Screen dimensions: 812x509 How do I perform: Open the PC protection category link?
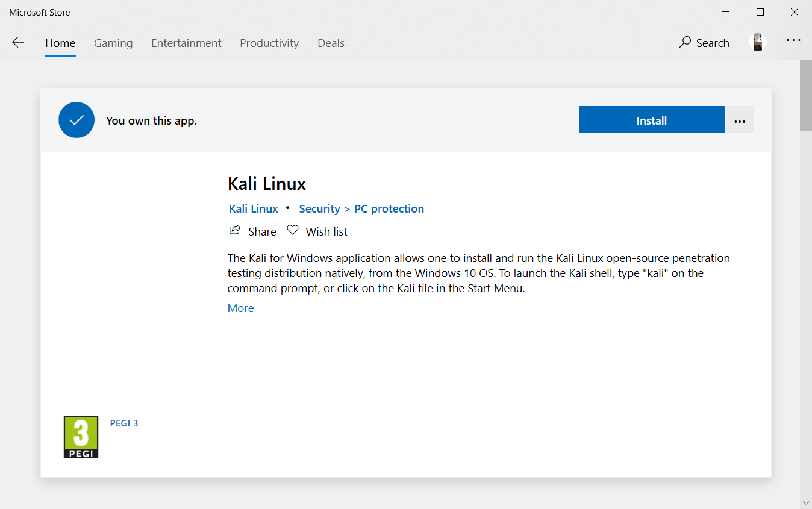tap(389, 208)
